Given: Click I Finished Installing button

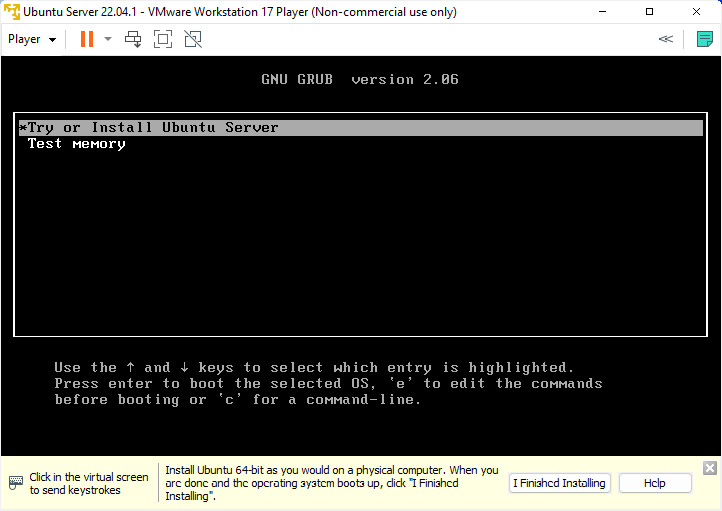Looking at the screenshot, I should click(x=559, y=483).
